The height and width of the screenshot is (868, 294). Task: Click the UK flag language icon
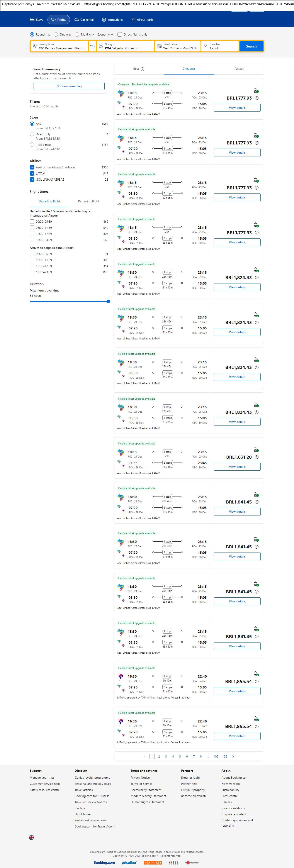[32, 837]
